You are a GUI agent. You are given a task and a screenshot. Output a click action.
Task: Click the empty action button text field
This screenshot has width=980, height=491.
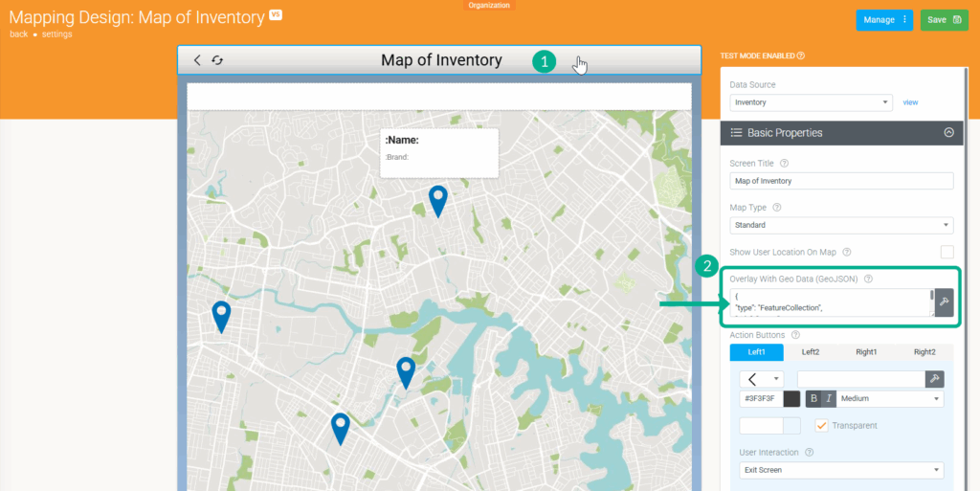tap(861, 379)
